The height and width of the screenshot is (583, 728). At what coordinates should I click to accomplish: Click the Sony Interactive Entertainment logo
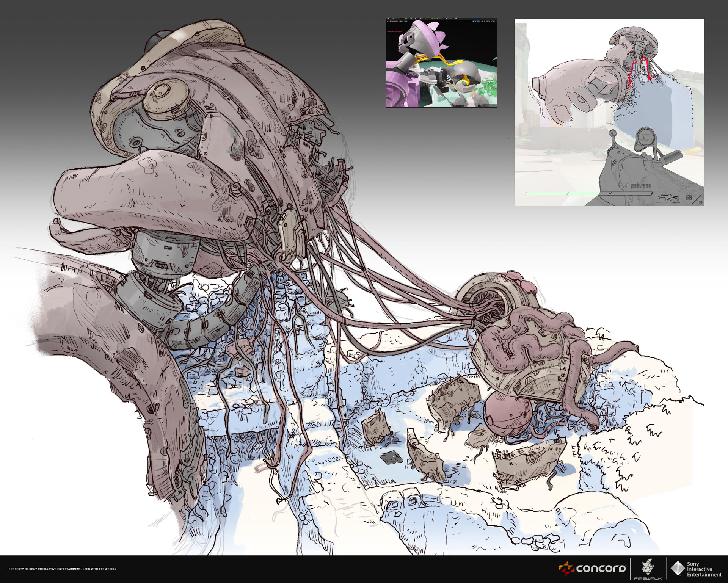tap(696, 569)
